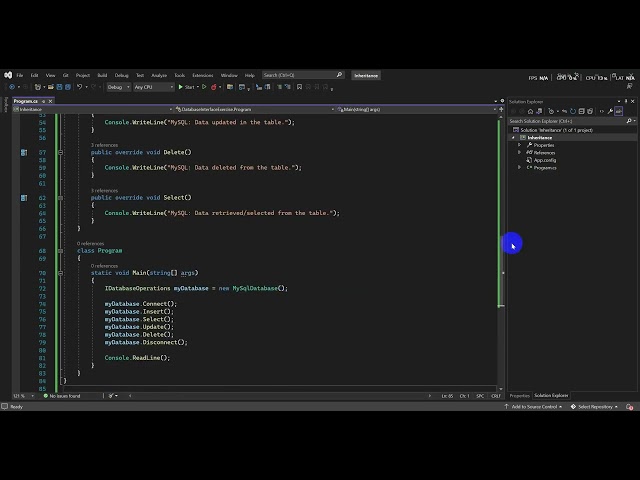Toggle Preview Selected Items in Solution Explorer

point(619,111)
